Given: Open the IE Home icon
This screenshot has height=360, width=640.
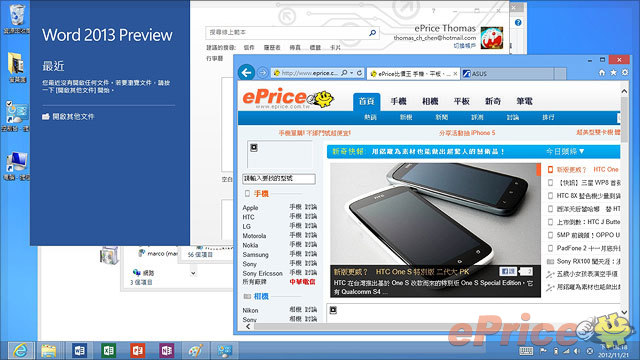Looking at the screenshot, I should 602,73.
